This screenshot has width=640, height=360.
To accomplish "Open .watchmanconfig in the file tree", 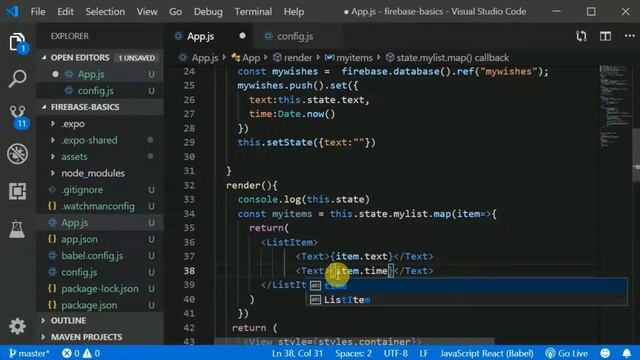I will (100, 206).
